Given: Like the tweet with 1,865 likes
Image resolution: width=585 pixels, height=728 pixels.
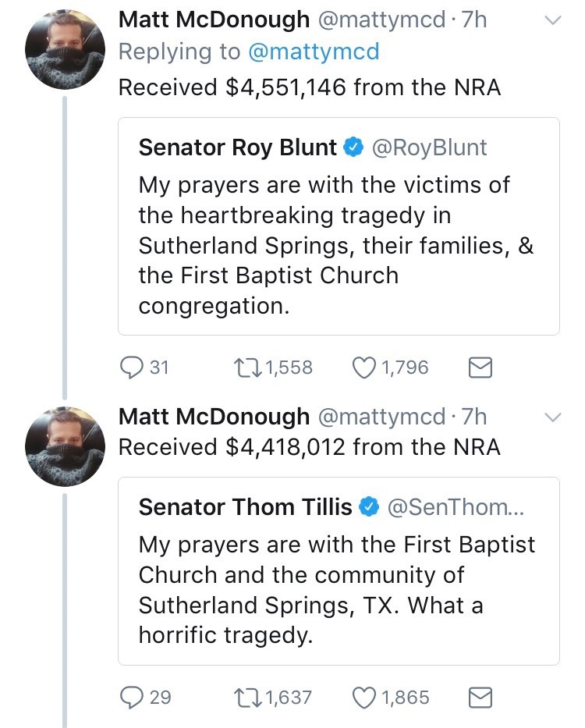Looking at the screenshot, I should pyautogui.click(x=365, y=697).
